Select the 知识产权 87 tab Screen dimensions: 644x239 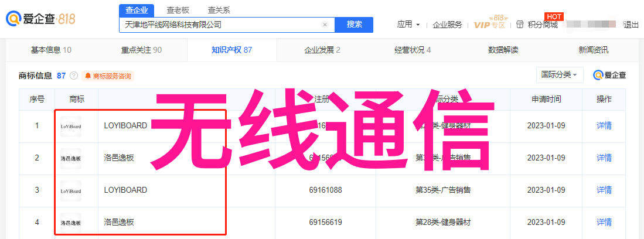click(231, 50)
